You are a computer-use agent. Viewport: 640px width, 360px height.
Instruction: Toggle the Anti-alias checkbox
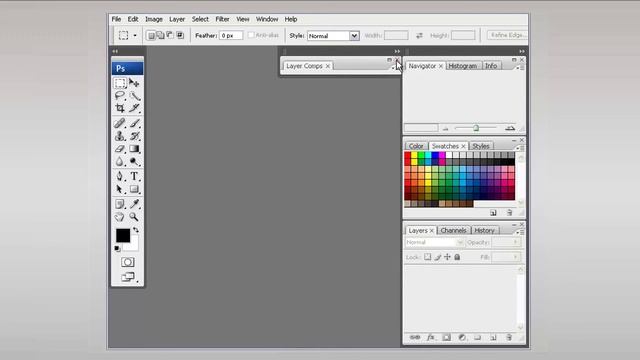click(251, 35)
